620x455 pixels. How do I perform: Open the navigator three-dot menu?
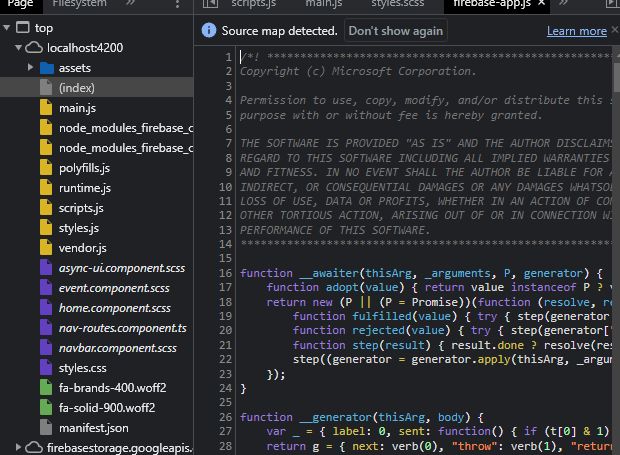(x=177, y=4)
